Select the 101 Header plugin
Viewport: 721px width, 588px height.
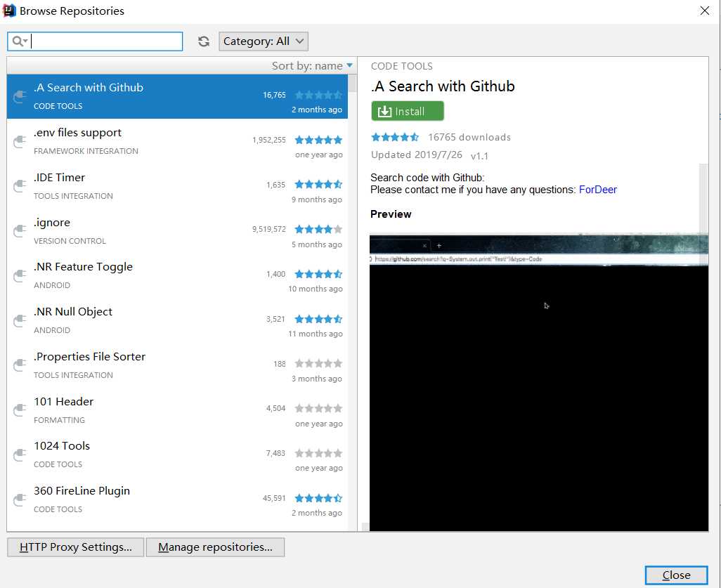[177, 410]
